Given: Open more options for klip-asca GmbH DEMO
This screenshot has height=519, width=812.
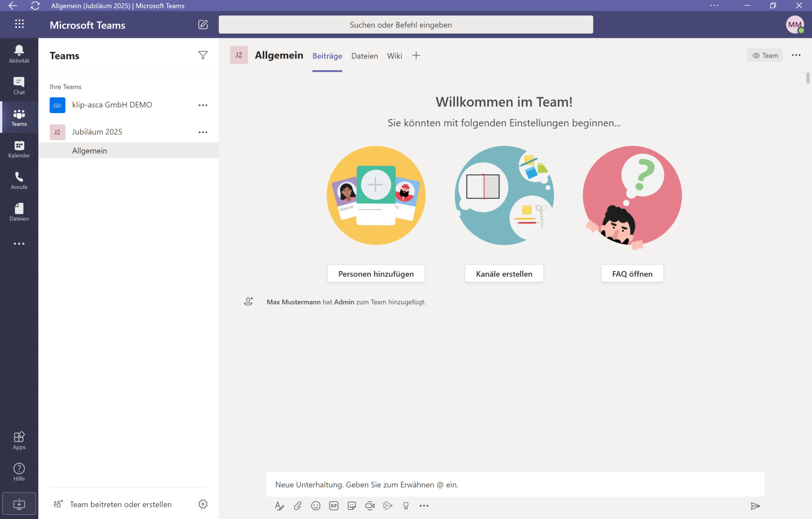Looking at the screenshot, I should click(x=203, y=105).
